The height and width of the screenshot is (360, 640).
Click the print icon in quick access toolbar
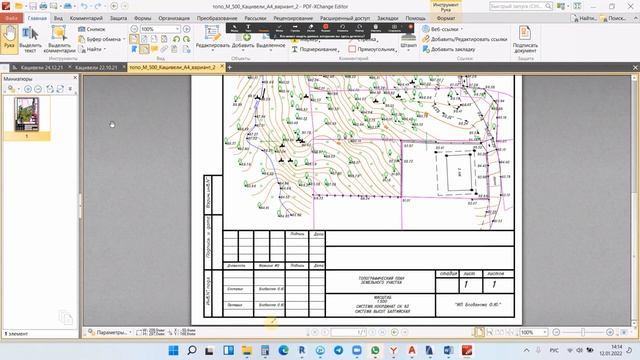pyautogui.click(x=43, y=6)
